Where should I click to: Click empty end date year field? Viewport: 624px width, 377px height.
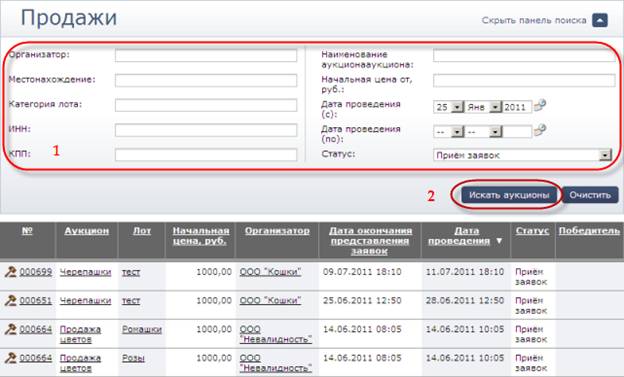[517, 132]
